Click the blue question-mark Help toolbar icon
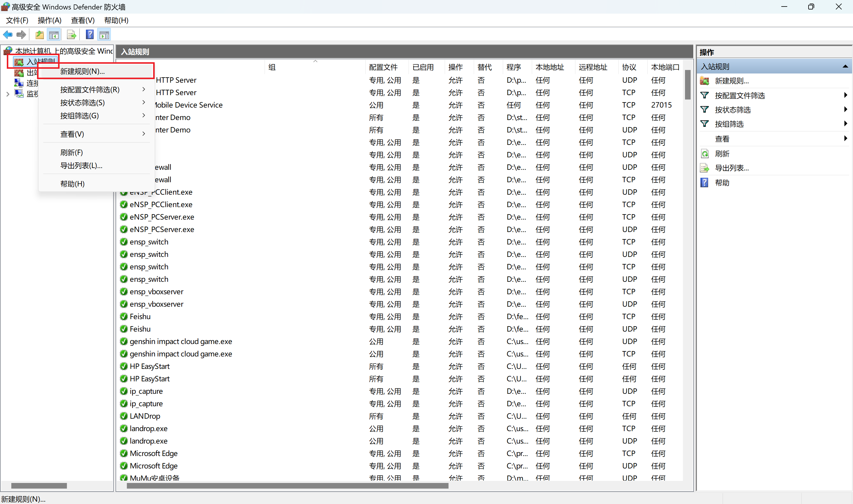 [90, 35]
